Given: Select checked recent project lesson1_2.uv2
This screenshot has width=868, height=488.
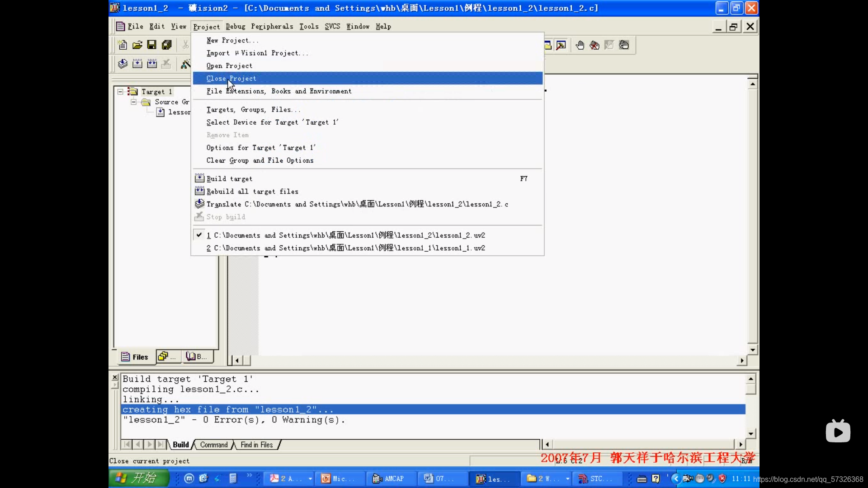Looking at the screenshot, I should (346, 235).
